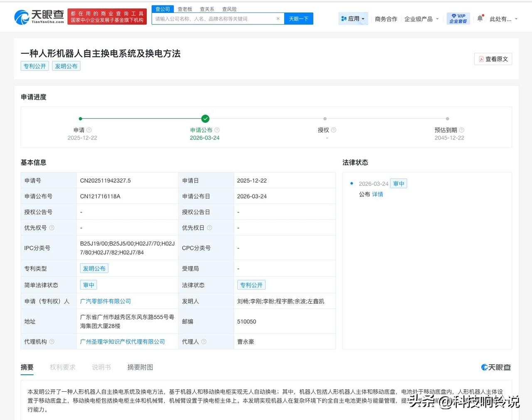Open the 广汽零部件有限公司 company link
Screen dimensions: 532x420
pyautogui.click(x=105, y=301)
